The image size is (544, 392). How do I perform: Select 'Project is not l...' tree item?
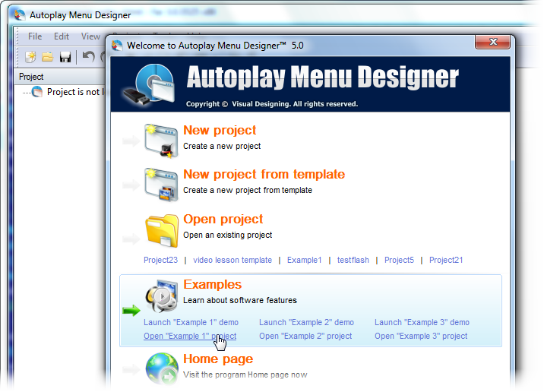click(x=75, y=92)
